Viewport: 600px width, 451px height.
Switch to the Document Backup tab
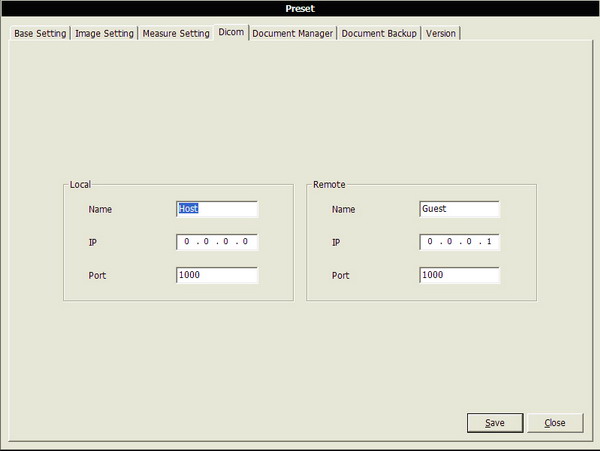pos(379,33)
